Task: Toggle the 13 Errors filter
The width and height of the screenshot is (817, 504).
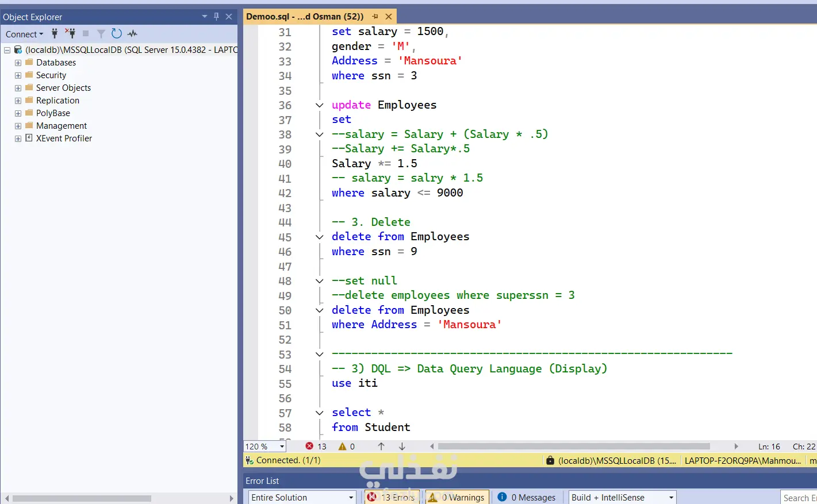Action: (393, 497)
